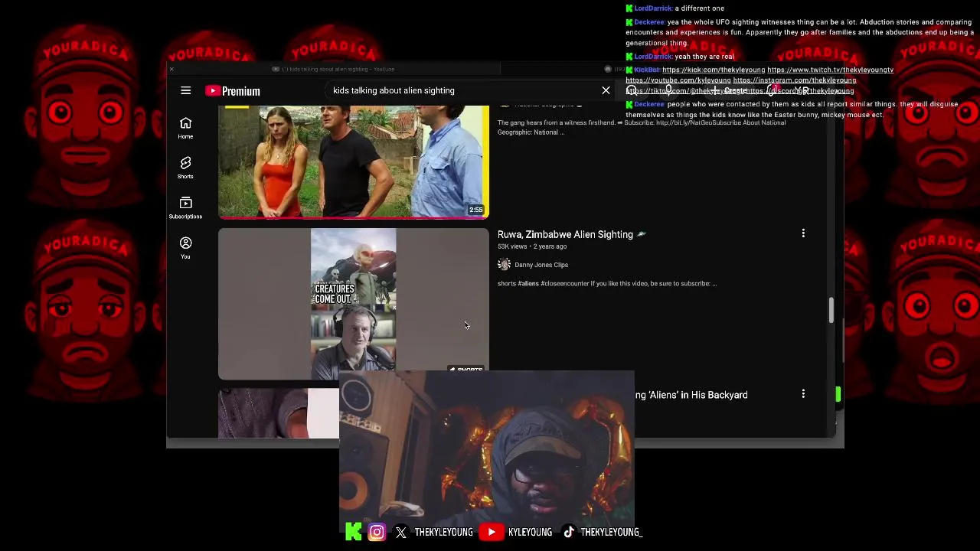The height and width of the screenshot is (551, 980).
Task: Click the YouTube Premium logo
Action: click(233, 91)
